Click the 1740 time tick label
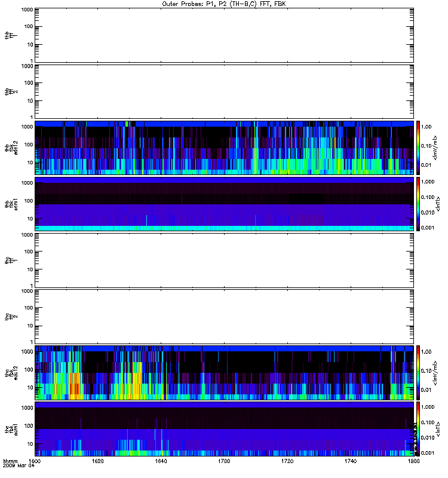The height and width of the screenshot is (478, 448). pyautogui.click(x=351, y=461)
